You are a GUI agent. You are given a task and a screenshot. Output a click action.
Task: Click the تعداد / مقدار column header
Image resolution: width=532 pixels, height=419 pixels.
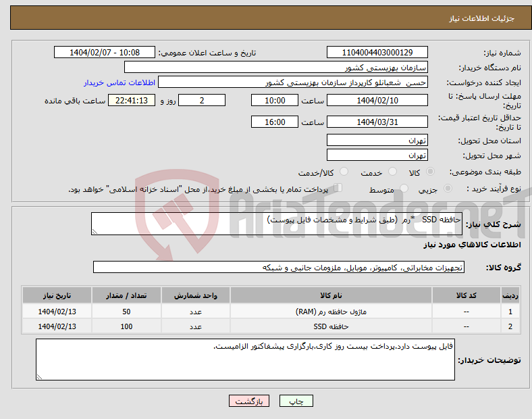point(126,295)
